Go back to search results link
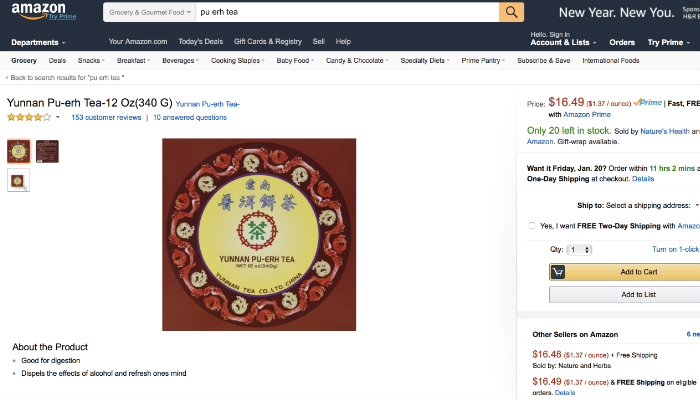The height and width of the screenshot is (400, 700). (65, 78)
